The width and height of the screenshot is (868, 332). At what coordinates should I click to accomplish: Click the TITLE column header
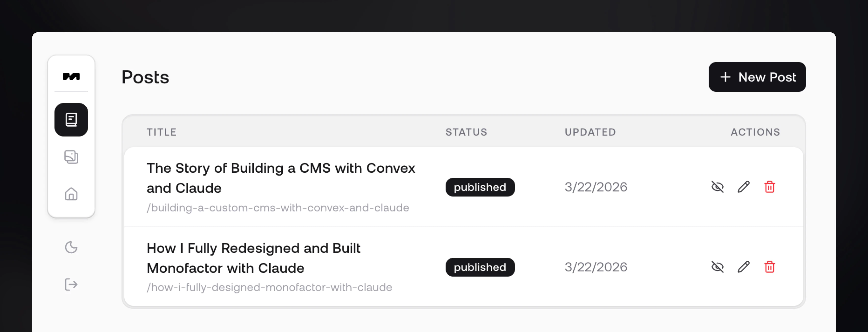(x=162, y=132)
